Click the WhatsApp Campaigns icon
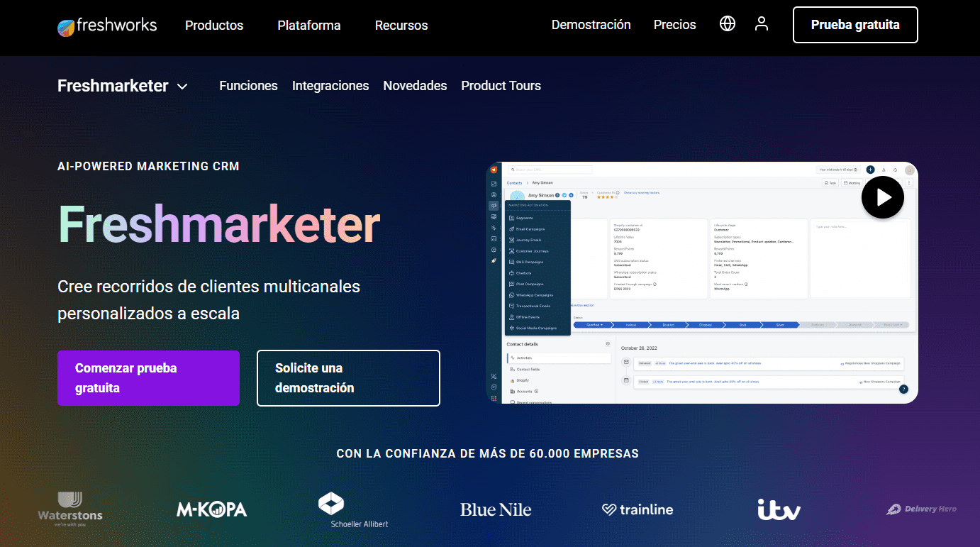Screen dimensions: 980x547 tap(511, 294)
